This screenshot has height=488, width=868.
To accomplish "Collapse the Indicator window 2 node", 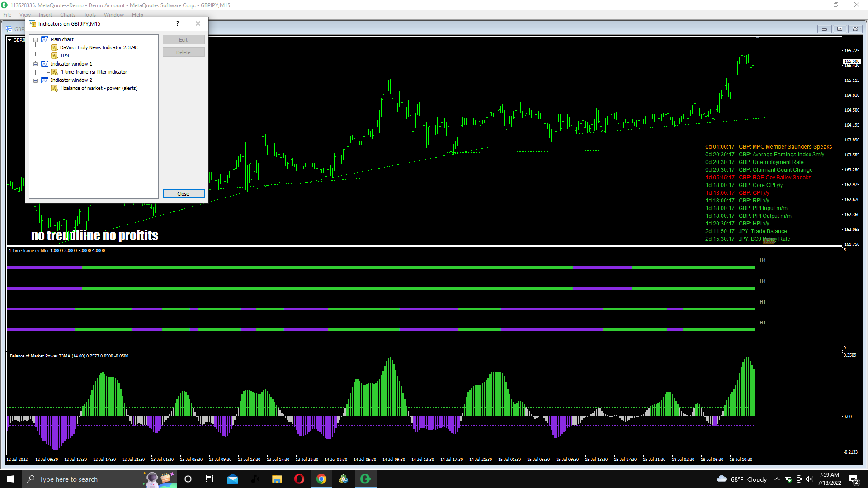I will (36, 80).
